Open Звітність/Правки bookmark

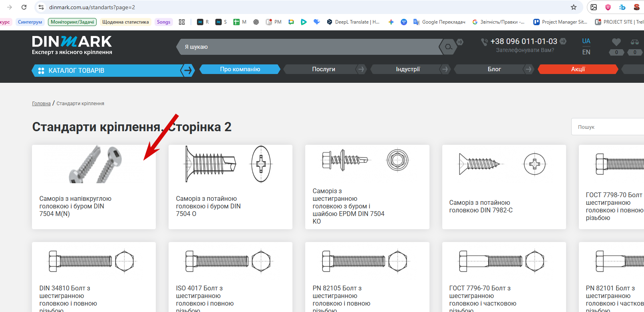(499, 22)
